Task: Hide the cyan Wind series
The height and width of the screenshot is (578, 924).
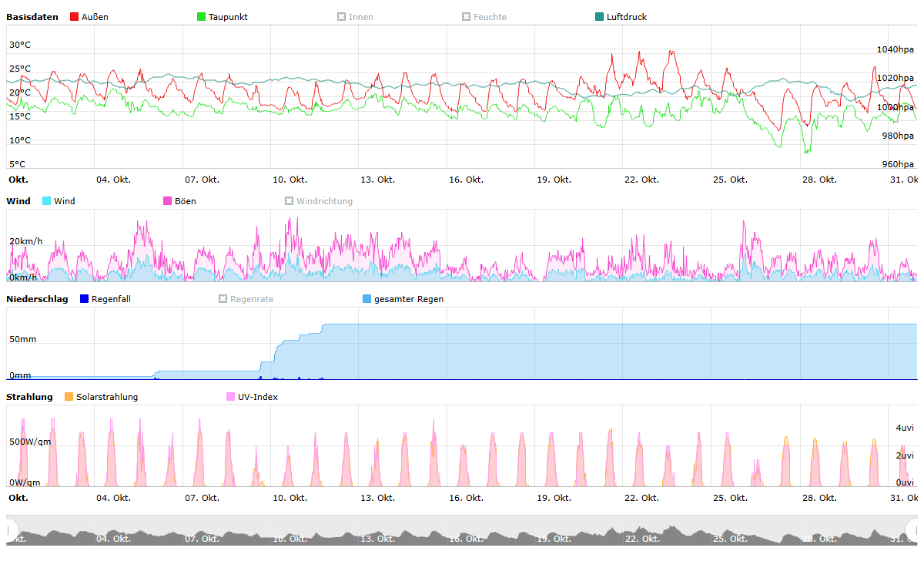Action: tap(47, 201)
